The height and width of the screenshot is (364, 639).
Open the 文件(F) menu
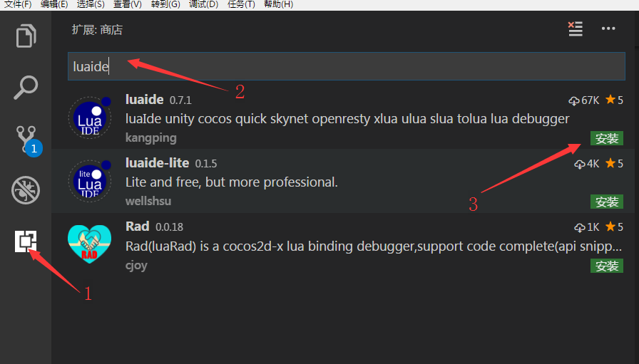pyautogui.click(x=18, y=4)
